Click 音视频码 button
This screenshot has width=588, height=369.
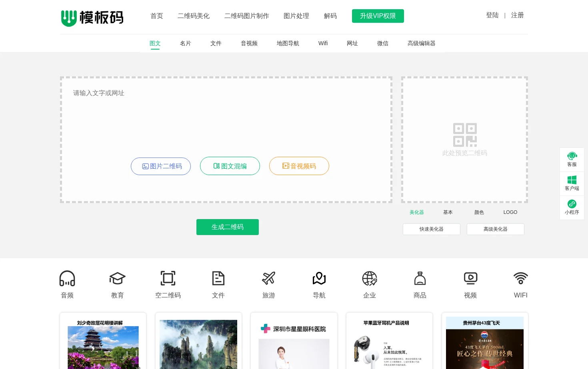tap(299, 166)
